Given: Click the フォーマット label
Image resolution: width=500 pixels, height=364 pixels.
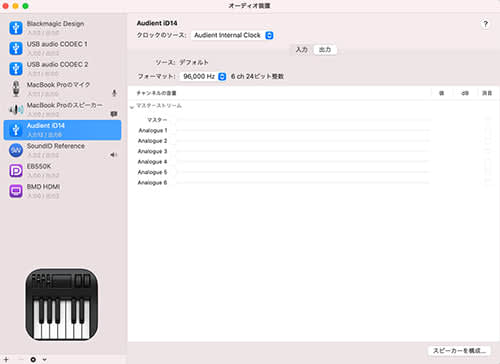Looking at the screenshot, I should coord(156,76).
